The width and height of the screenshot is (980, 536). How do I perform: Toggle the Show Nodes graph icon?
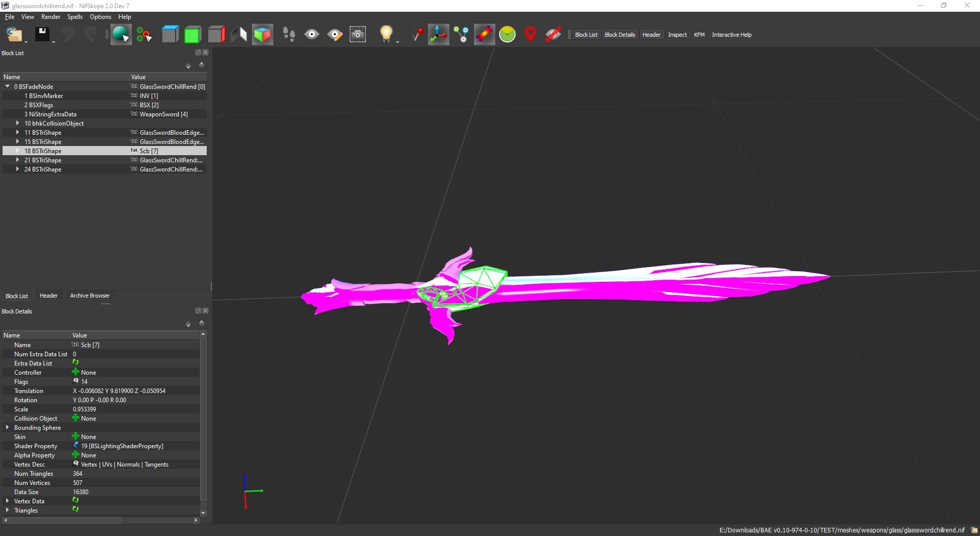pyautogui.click(x=461, y=35)
